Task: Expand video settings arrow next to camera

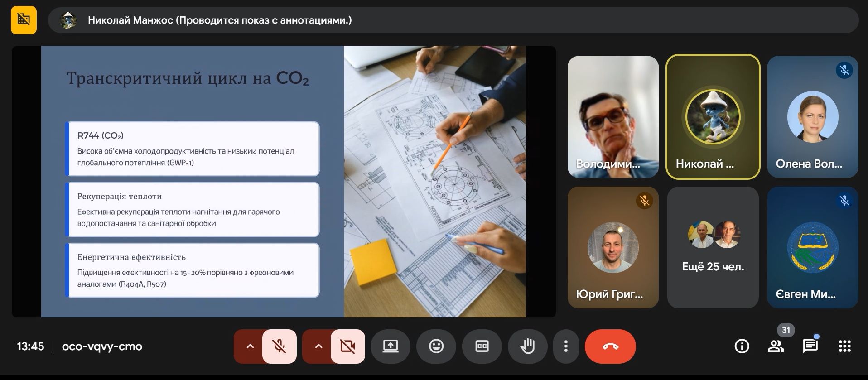Action: [318, 346]
